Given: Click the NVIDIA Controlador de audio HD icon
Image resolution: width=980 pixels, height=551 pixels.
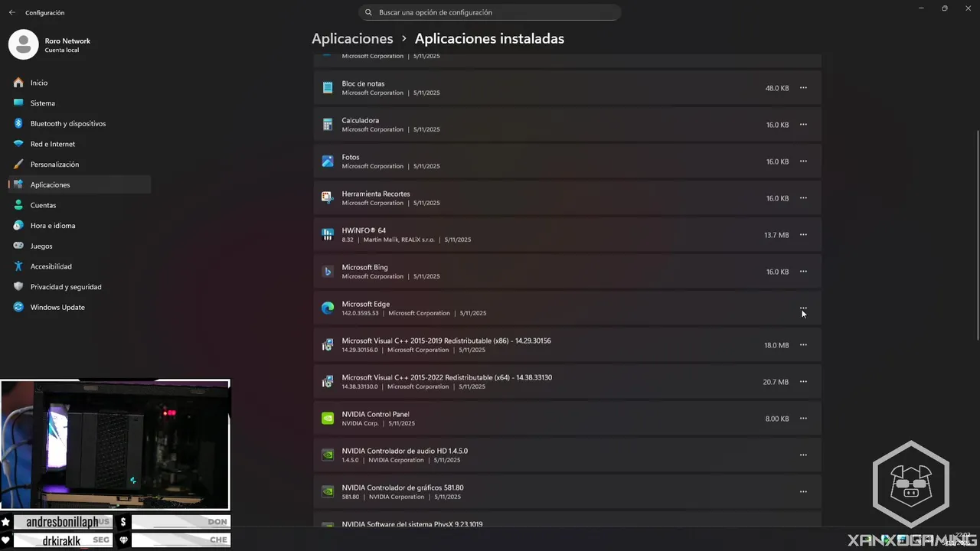Looking at the screenshot, I should tap(328, 455).
